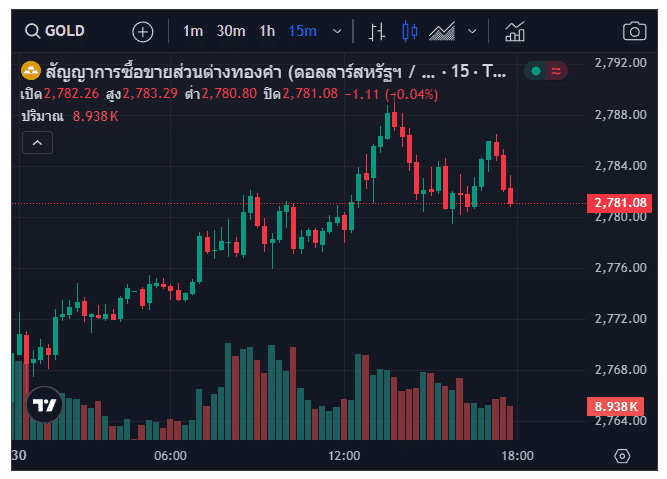Click the 12:00 time axis label
The image size is (667, 479).
[344, 456]
